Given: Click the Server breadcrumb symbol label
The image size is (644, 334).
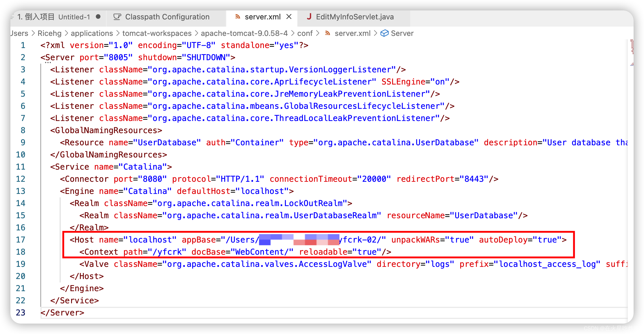Looking at the screenshot, I should pos(402,33).
